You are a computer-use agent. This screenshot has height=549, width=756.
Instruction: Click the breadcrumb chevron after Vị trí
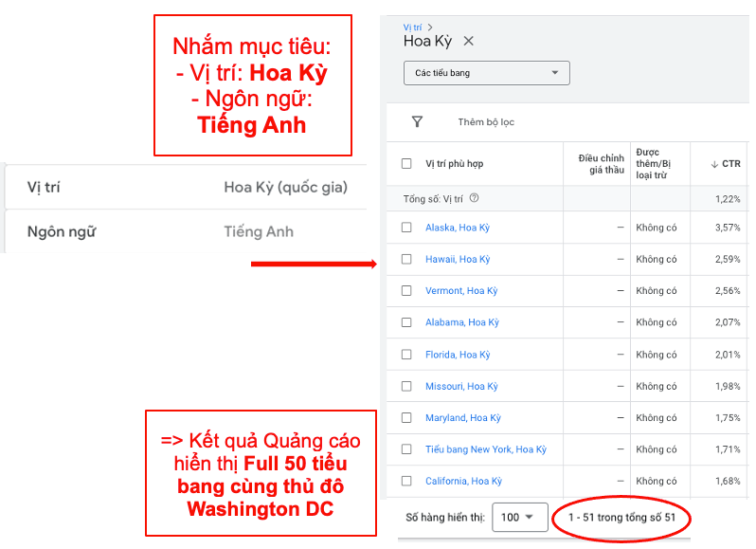[x=430, y=27]
